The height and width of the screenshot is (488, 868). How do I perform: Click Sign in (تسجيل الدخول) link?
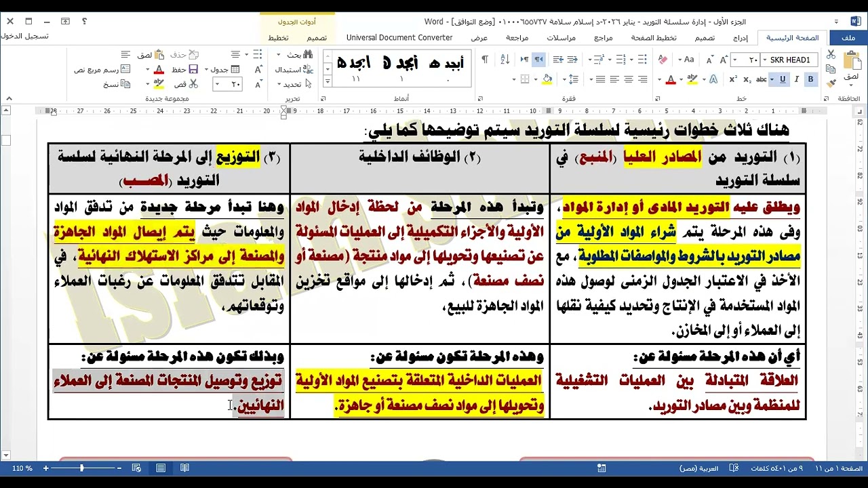(x=24, y=36)
